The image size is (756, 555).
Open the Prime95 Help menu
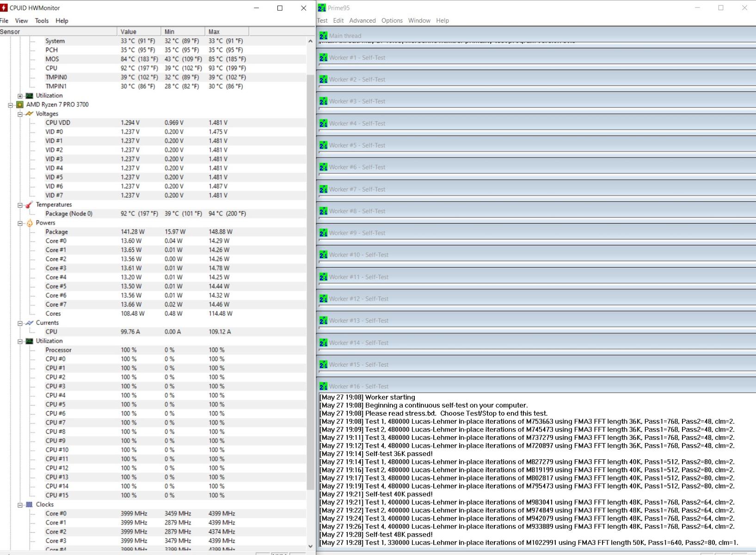point(443,21)
